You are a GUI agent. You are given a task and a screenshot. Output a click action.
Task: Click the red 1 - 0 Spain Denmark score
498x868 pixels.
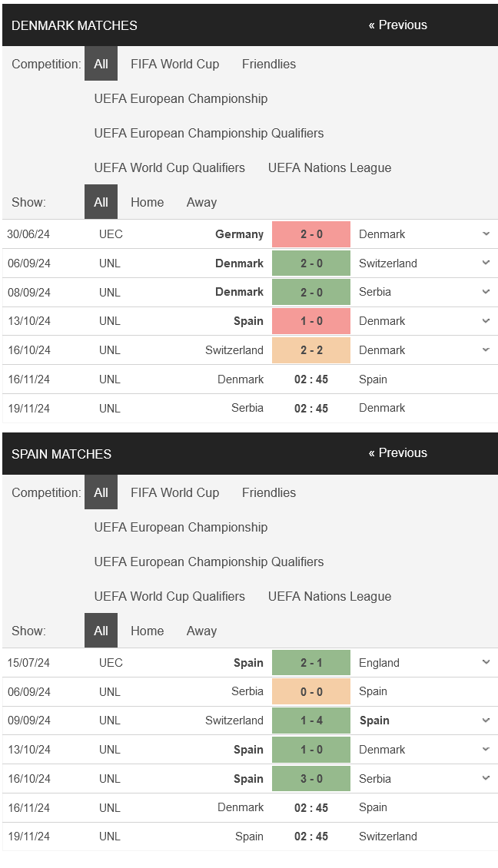[x=311, y=321]
